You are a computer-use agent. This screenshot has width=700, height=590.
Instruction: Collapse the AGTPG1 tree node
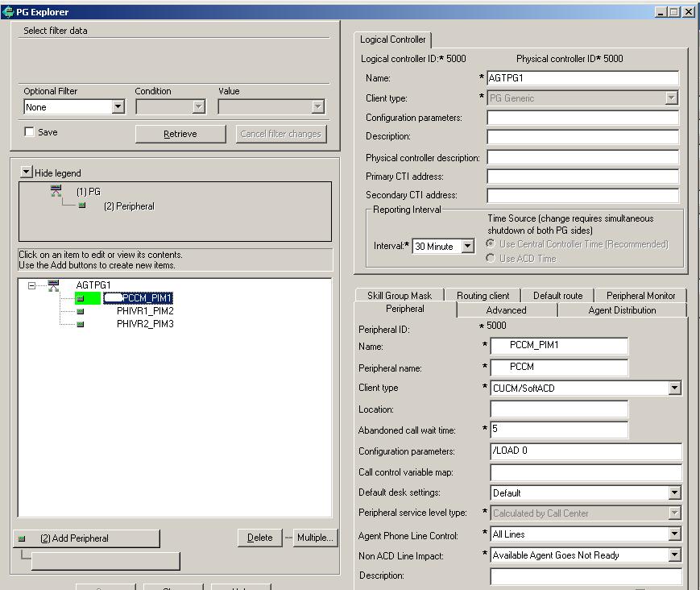31,285
